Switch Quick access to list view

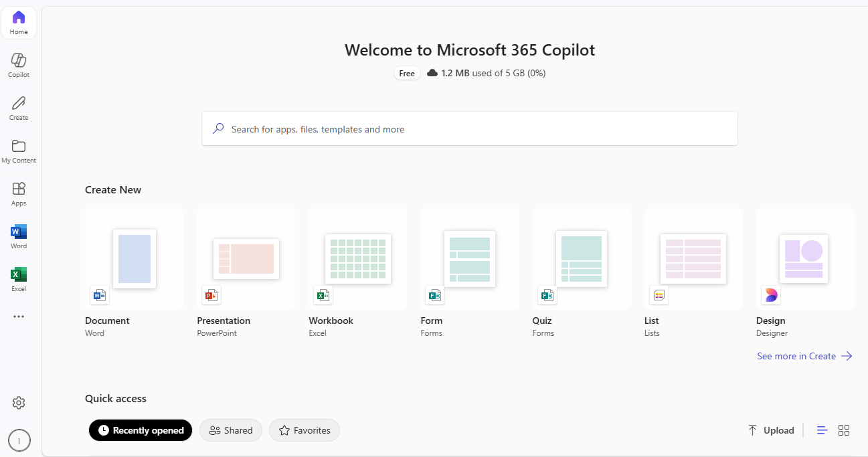click(x=822, y=430)
